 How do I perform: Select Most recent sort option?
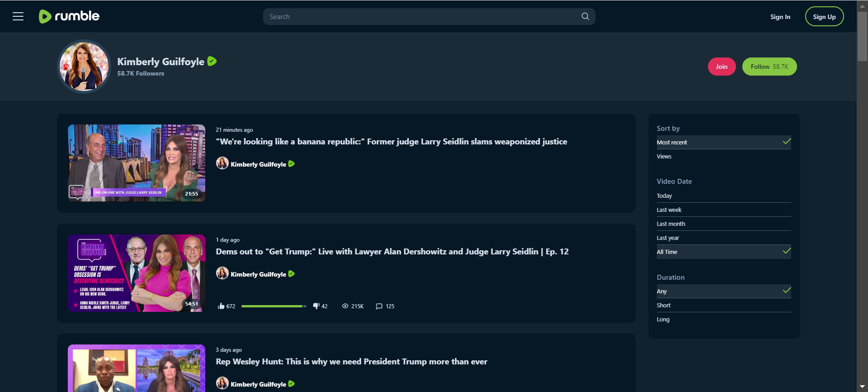coord(672,143)
